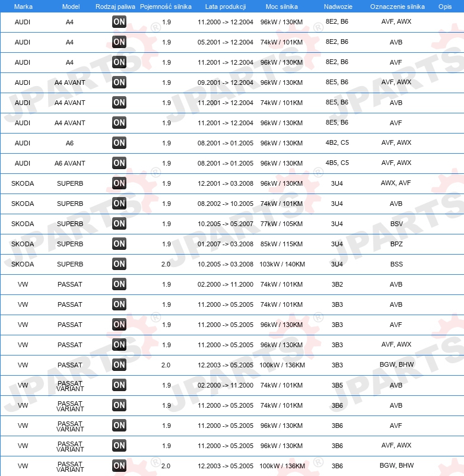Click ON badge in Skoda Superb 08.2002 AVB row
This screenshot has height=476, width=464.
point(119,204)
